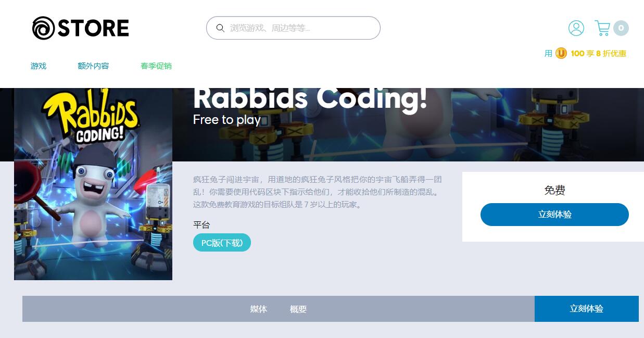The width and height of the screenshot is (644, 338).
Task: Jump to the 媒体 section tab
Action: (259, 309)
